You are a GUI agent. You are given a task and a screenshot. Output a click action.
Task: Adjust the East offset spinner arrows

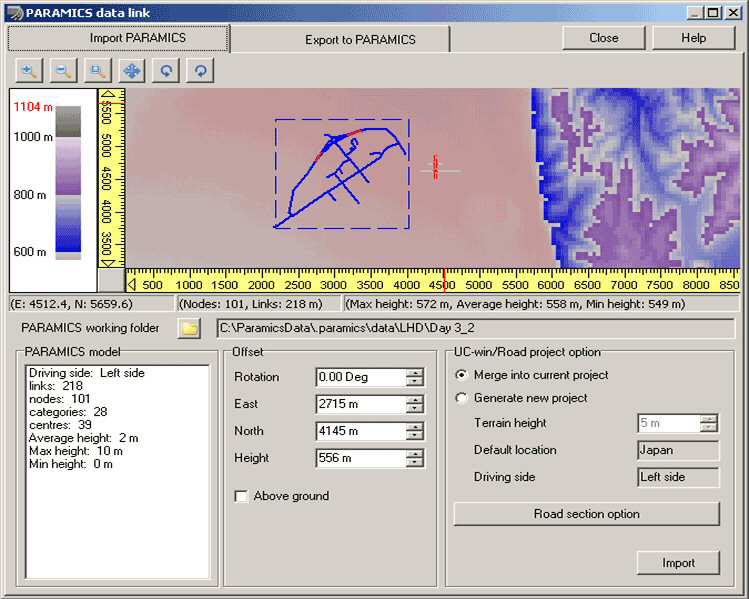[x=415, y=404]
